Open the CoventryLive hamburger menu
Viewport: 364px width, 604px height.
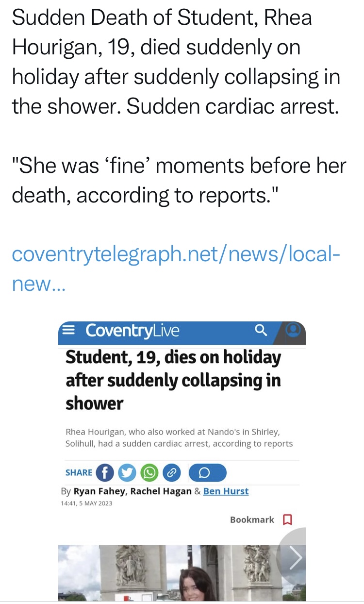point(70,331)
